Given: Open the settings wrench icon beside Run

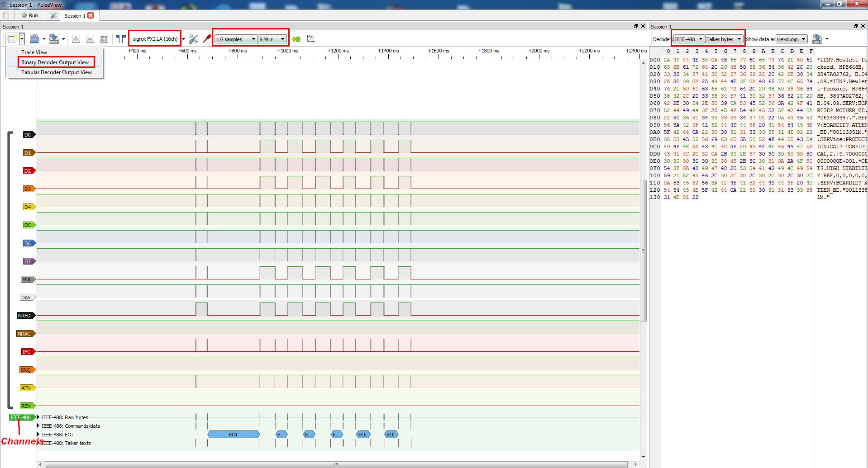Looking at the screenshot, I should 53,15.
